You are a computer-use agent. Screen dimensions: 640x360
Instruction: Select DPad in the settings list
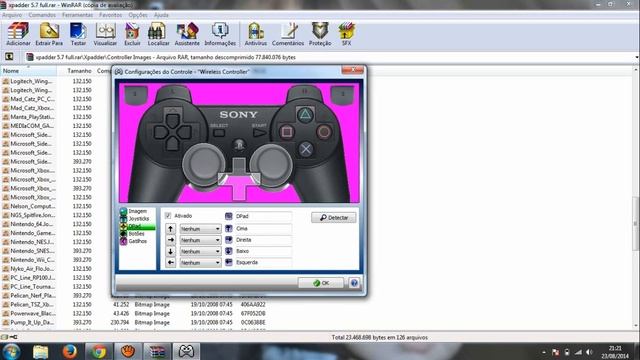[x=137, y=226]
